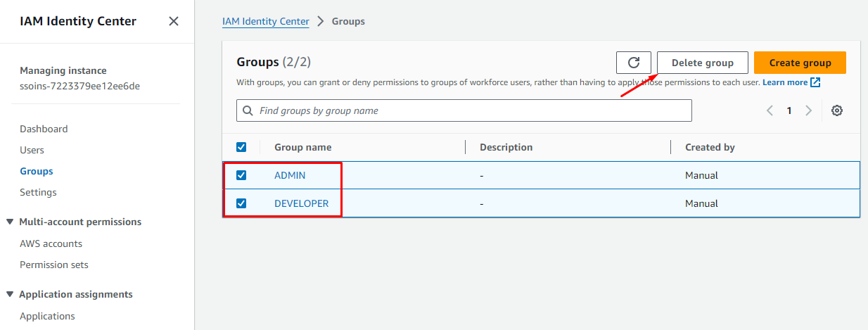Close the IAM Identity Center sidebar
Image resolution: width=868 pixels, height=330 pixels.
174,21
